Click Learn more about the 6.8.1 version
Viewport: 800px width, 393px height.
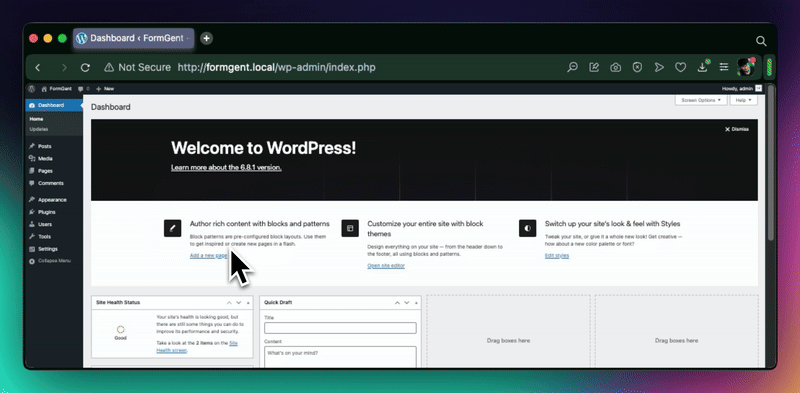[227, 167]
